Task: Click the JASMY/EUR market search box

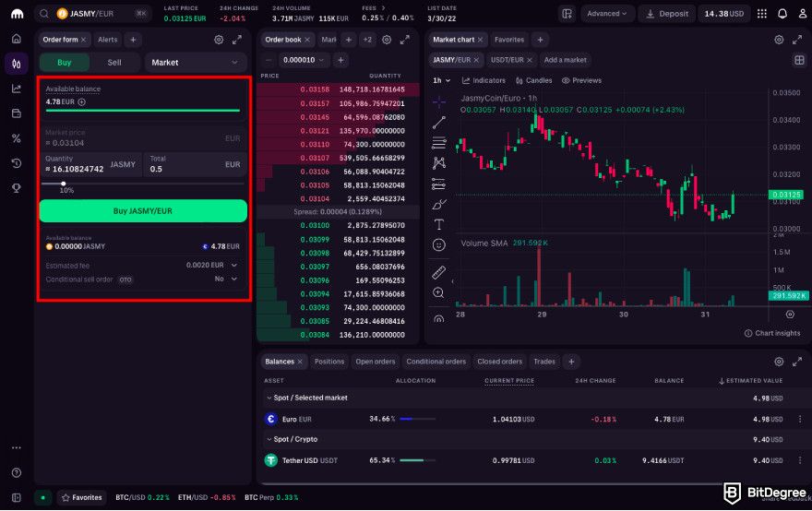Action: (93, 14)
